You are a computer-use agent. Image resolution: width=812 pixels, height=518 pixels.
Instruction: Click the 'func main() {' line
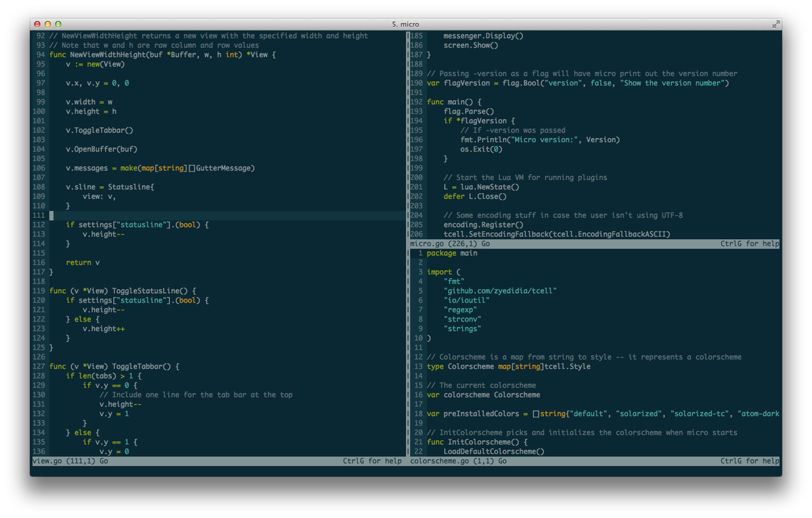tap(454, 102)
